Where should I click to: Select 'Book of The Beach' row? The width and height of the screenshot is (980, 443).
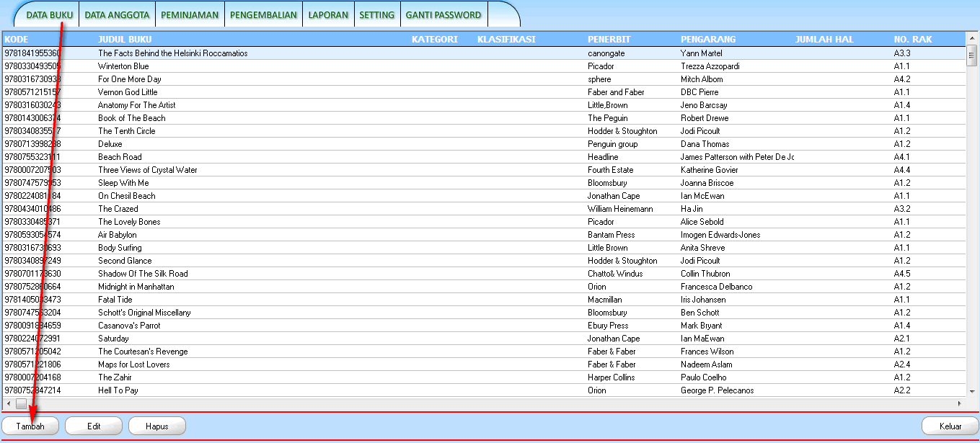click(x=484, y=118)
